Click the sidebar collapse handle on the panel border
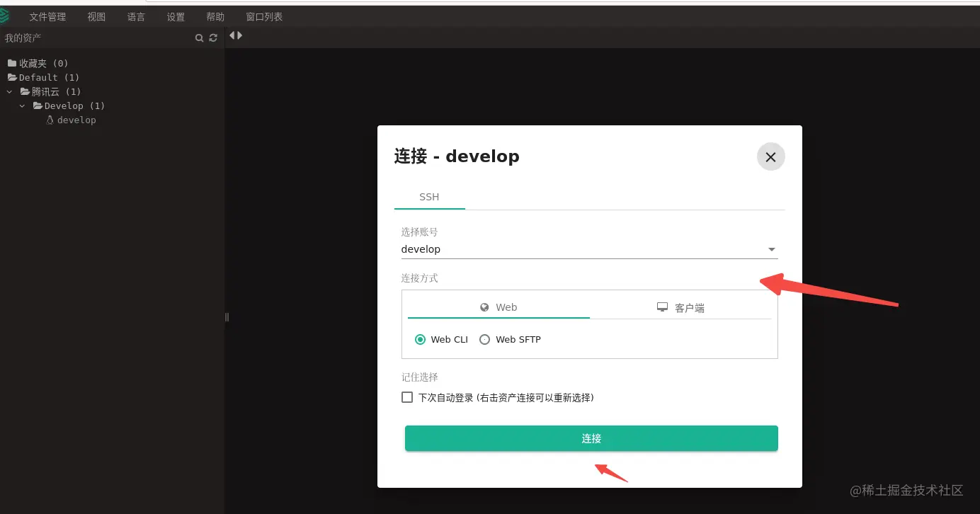This screenshot has width=980, height=514. point(227,317)
